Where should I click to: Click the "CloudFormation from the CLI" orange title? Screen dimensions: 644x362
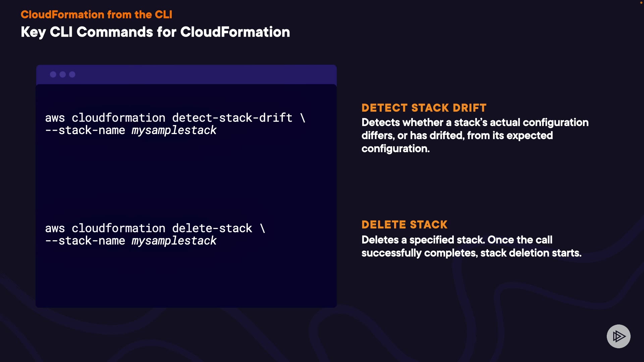pos(96,14)
